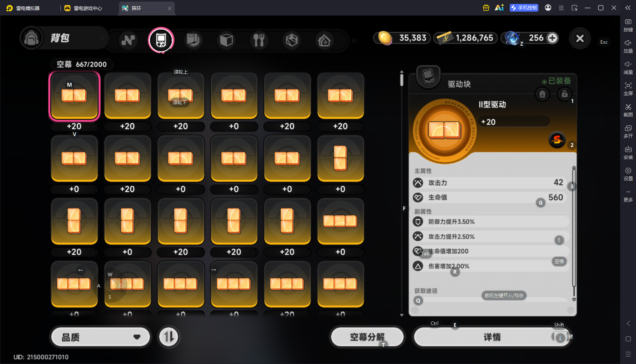636x364 pixels.
Task: Select the vertical drive block at end of second row
Action: [340, 158]
